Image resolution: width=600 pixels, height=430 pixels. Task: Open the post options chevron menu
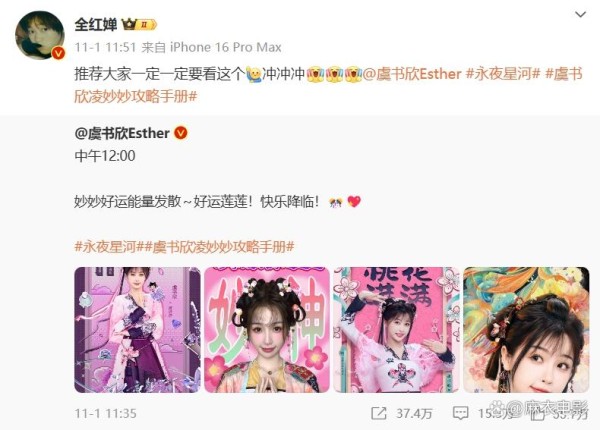click(580, 15)
